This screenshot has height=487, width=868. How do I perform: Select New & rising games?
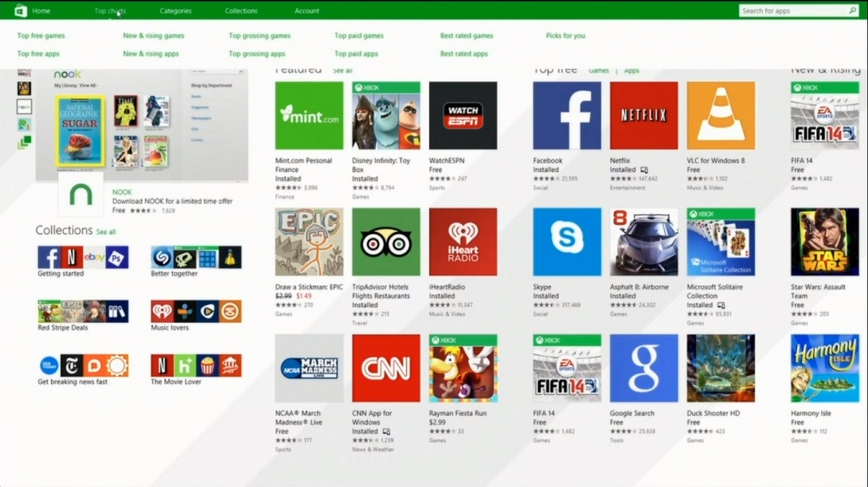pyautogui.click(x=153, y=36)
